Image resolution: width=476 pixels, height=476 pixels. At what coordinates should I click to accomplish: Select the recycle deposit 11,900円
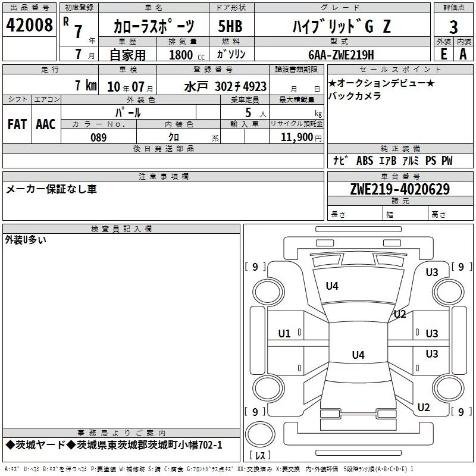tap(301, 137)
